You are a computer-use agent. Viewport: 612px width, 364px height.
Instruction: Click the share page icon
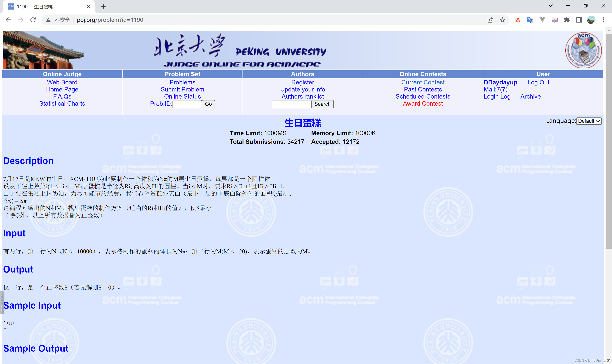(490, 20)
